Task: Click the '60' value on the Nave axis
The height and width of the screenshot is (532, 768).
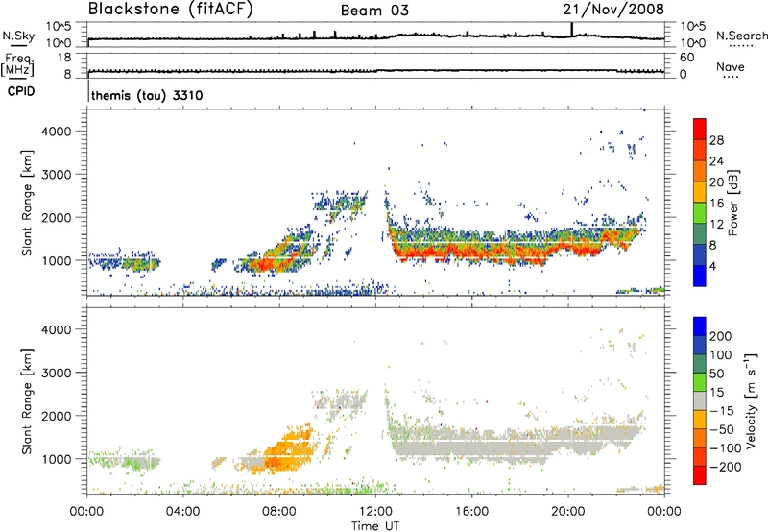Action: click(687, 58)
